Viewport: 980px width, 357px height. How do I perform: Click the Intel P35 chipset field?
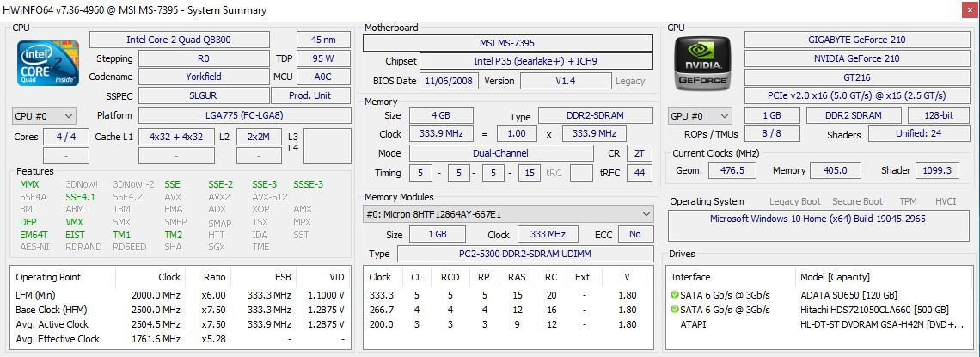(x=535, y=61)
